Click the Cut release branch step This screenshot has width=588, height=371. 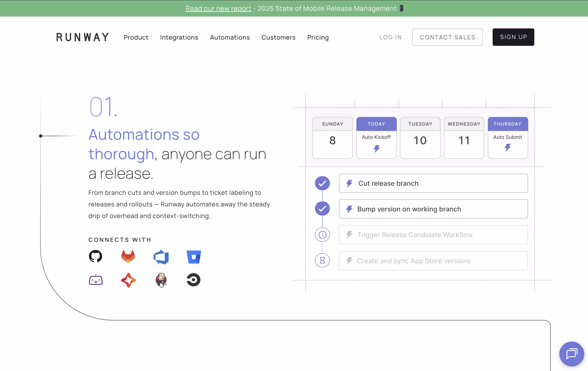[433, 183]
